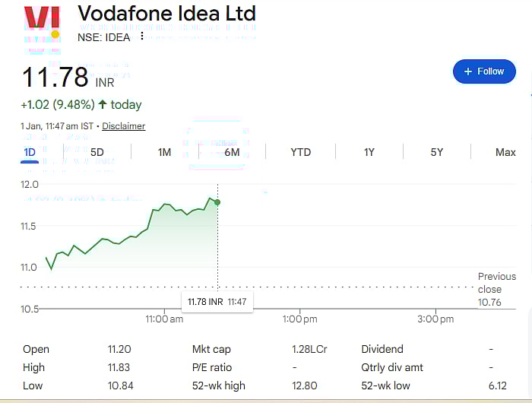
Task: Select the Max chart range
Action: coord(505,152)
